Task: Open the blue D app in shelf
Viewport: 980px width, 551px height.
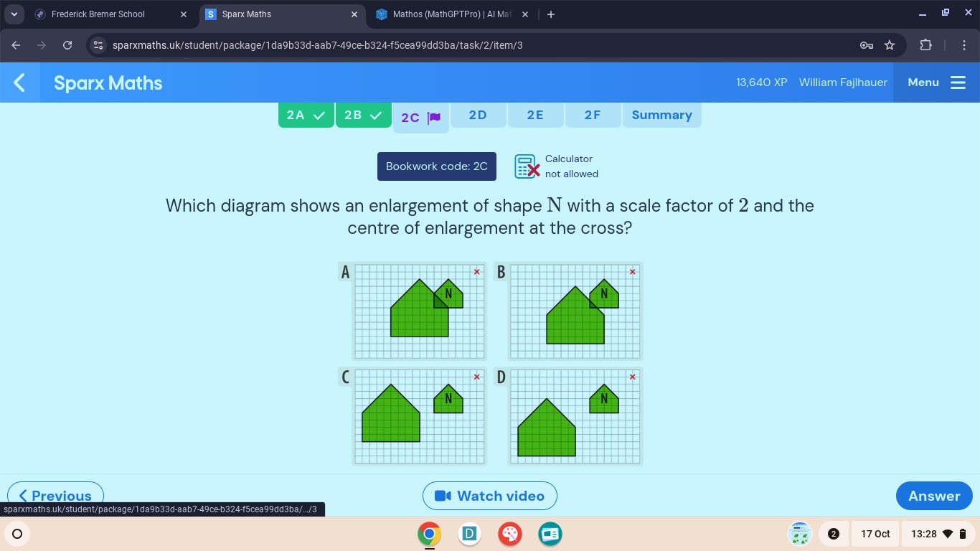Action: coord(469,534)
